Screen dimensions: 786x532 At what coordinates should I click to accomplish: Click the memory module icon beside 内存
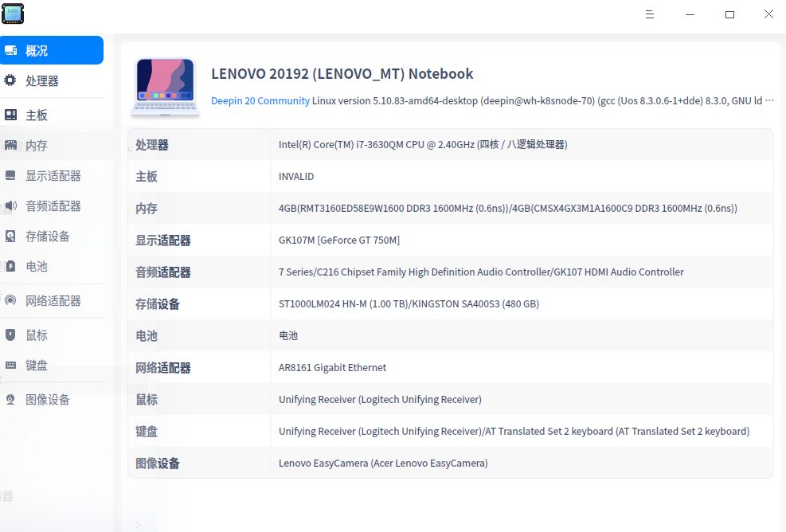tap(10, 146)
